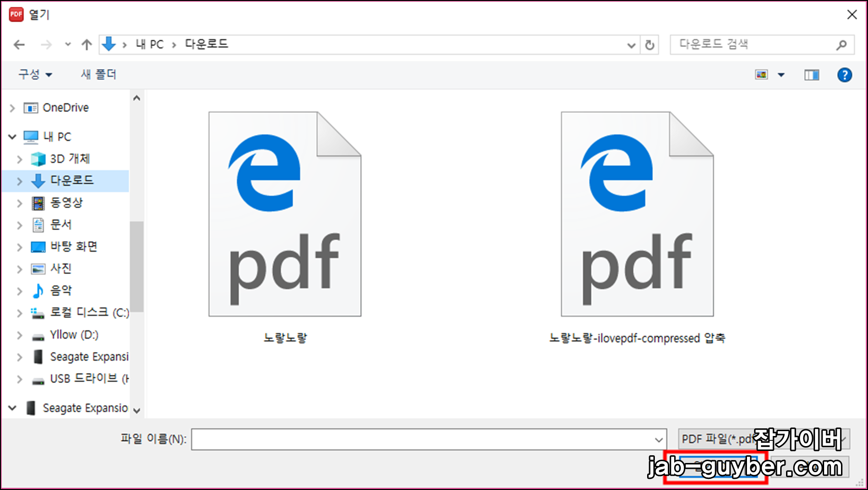The width and height of the screenshot is (868, 490).
Task: Open '바탕 화면' in the tree
Action: (74, 246)
